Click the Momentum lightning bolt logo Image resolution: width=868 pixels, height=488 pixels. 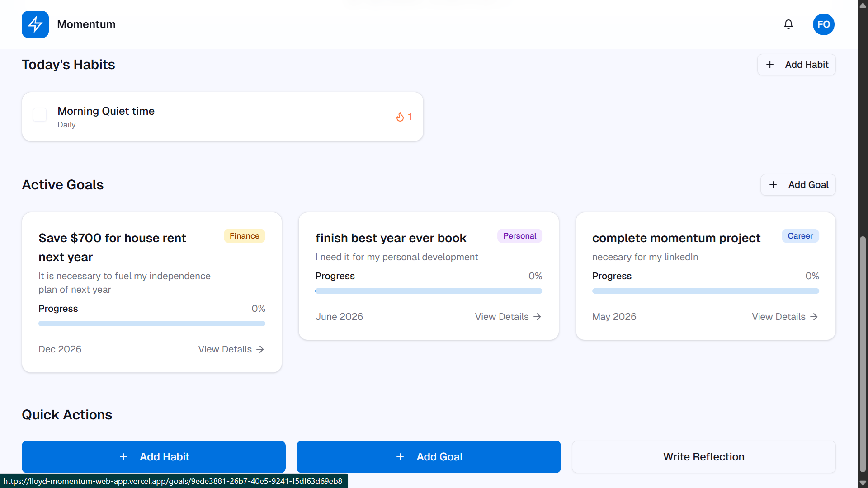(x=35, y=24)
